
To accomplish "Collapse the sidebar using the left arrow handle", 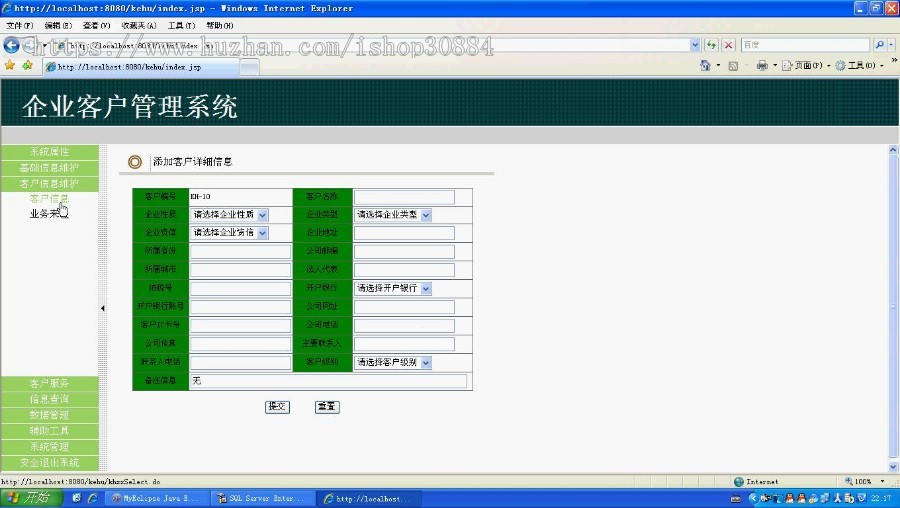I will [x=103, y=308].
